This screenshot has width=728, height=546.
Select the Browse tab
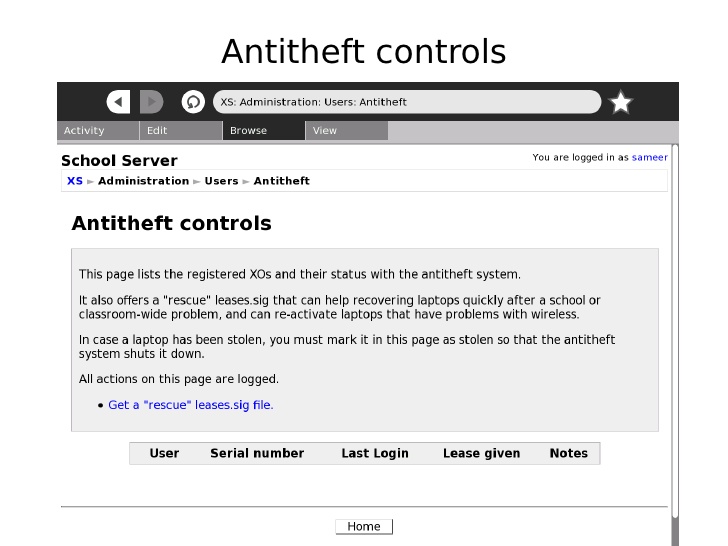tap(263, 131)
